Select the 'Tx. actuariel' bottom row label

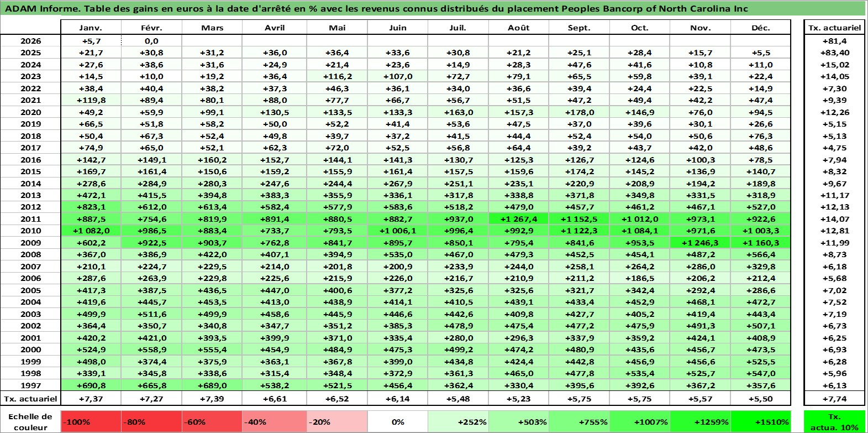(x=30, y=399)
